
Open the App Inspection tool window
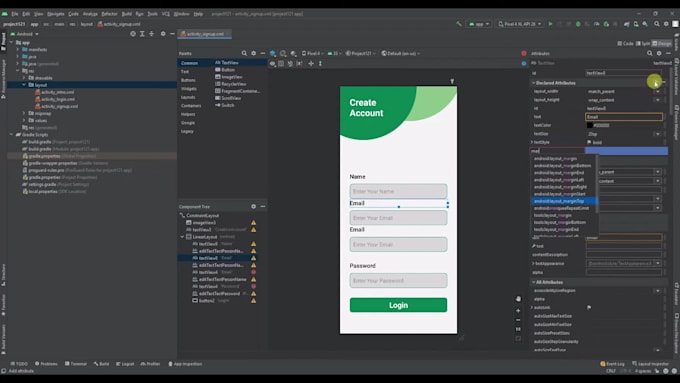tap(185, 364)
